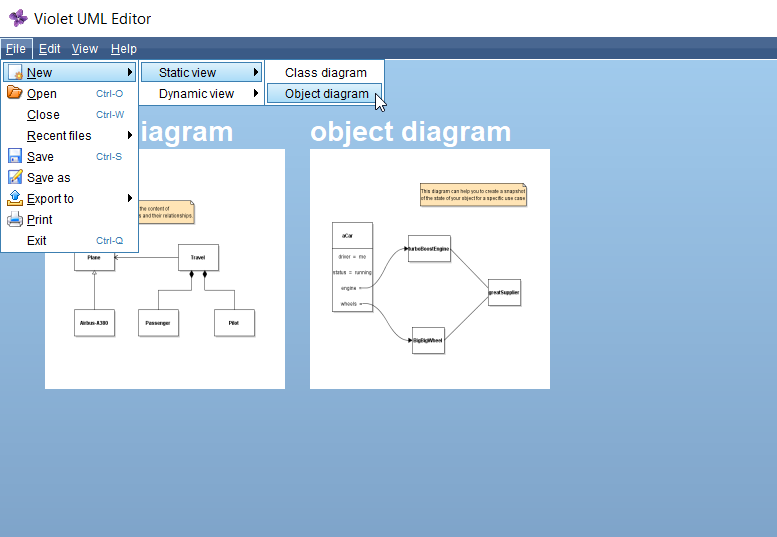The height and width of the screenshot is (537, 777).
Task: Click the greatSupplier node in preview
Action: point(504,292)
